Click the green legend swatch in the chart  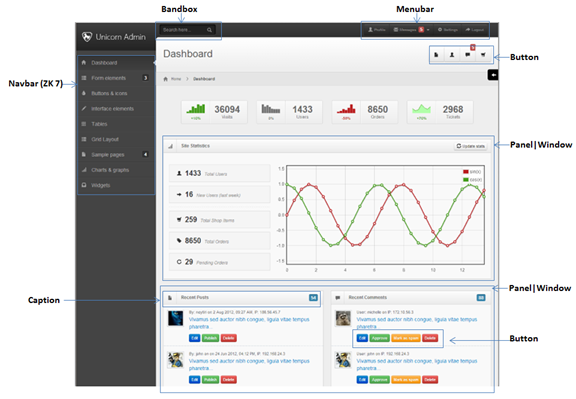pyautogui.click(x=466, y=180)
